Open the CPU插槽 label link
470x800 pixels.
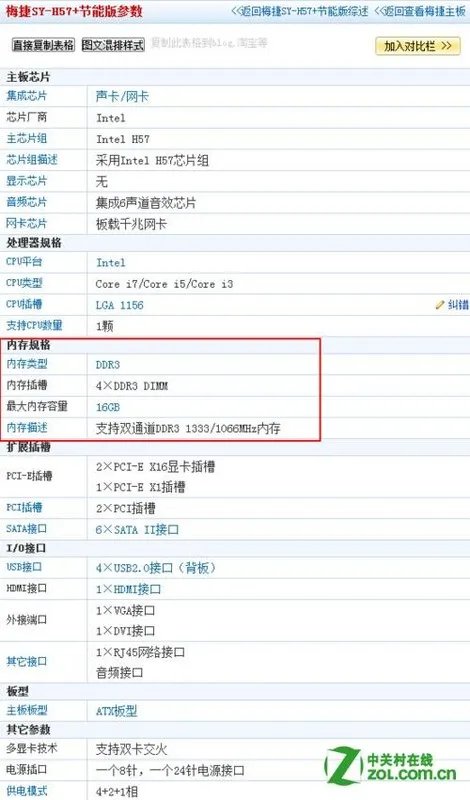(24, 304)
